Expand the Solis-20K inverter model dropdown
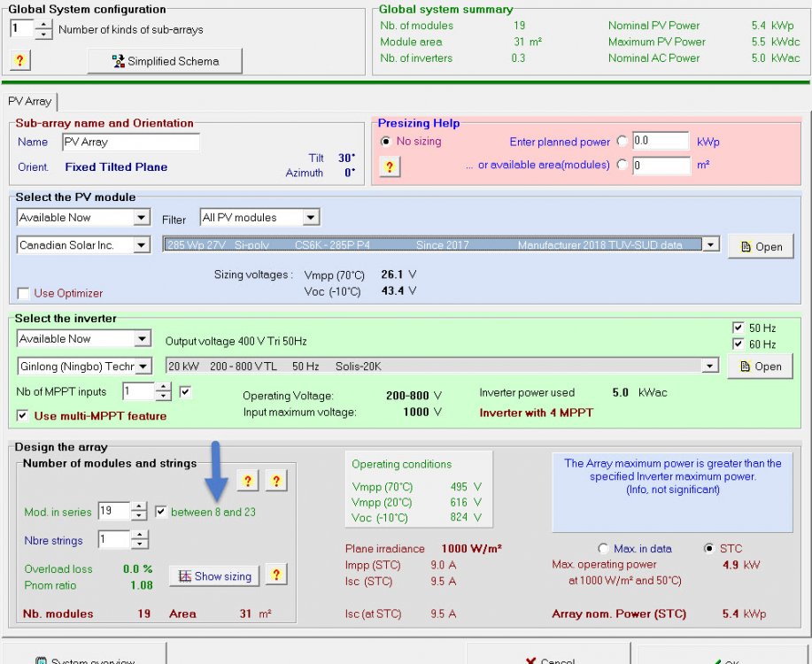 (709, 366)
